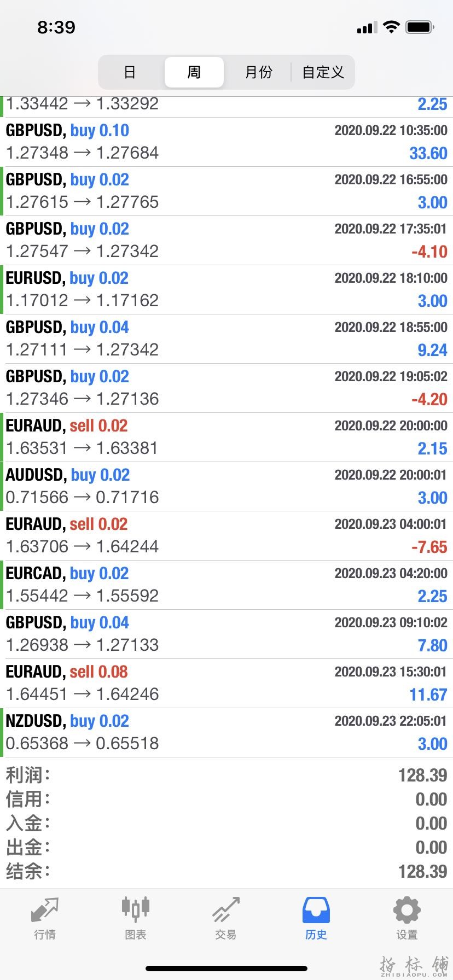The image size is (453, 980).
Task: Select the 自定义 custom period segment
Action: click(323, 72)
